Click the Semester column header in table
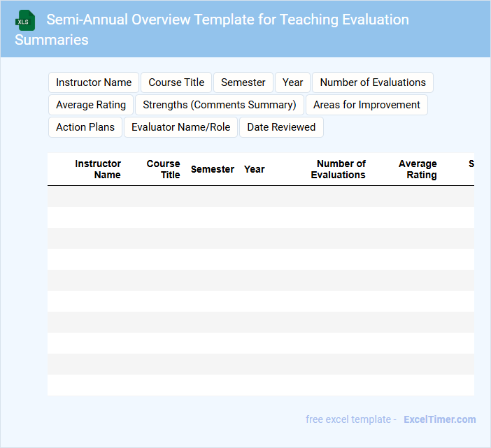Image resolution: width=491 pixels, height=448 pixels. click(213, 169)
